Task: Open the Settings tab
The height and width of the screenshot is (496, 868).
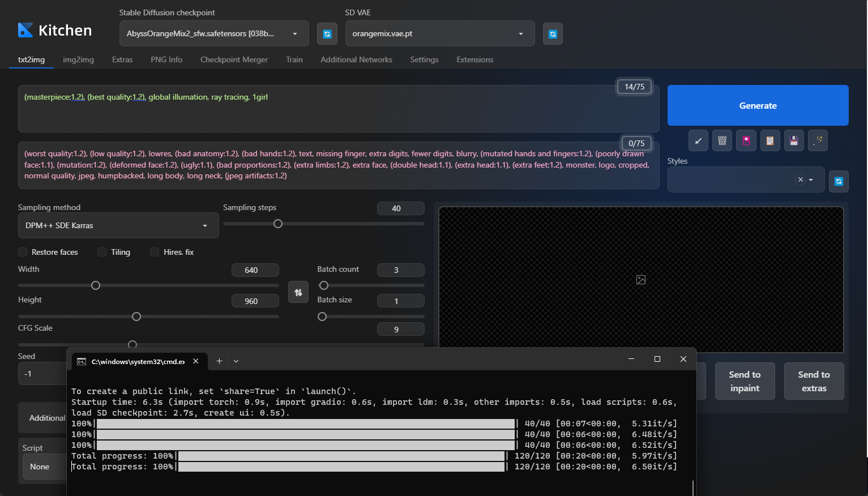Action: [x=424, y=59]
